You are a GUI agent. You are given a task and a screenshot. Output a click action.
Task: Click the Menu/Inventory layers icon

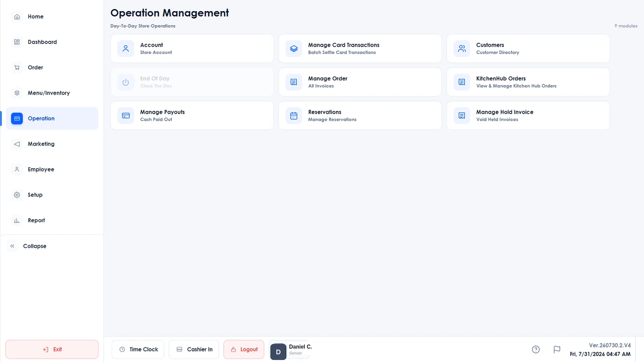click(17, 93)
